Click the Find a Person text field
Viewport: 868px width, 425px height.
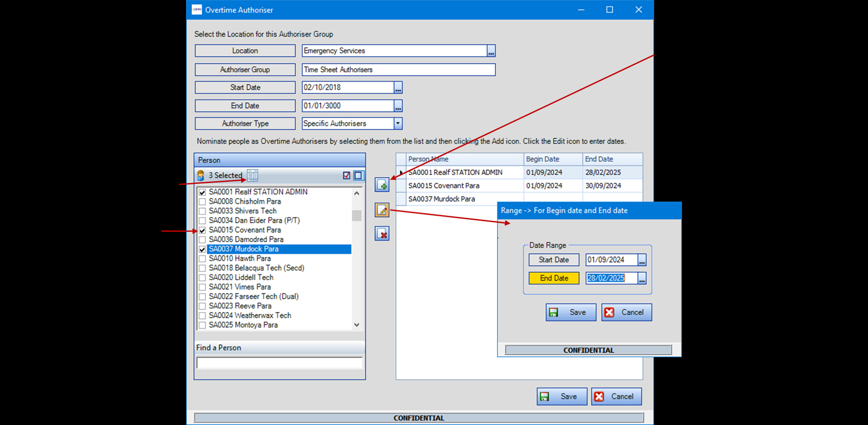click(x=279, y=363)
